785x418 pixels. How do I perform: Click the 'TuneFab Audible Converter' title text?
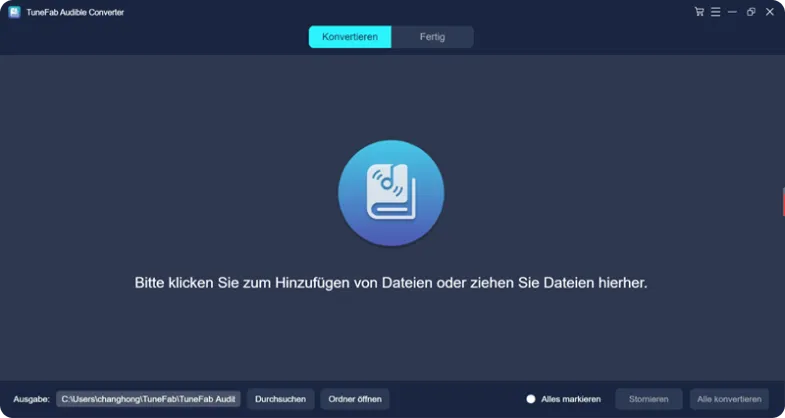coord(76,12)
